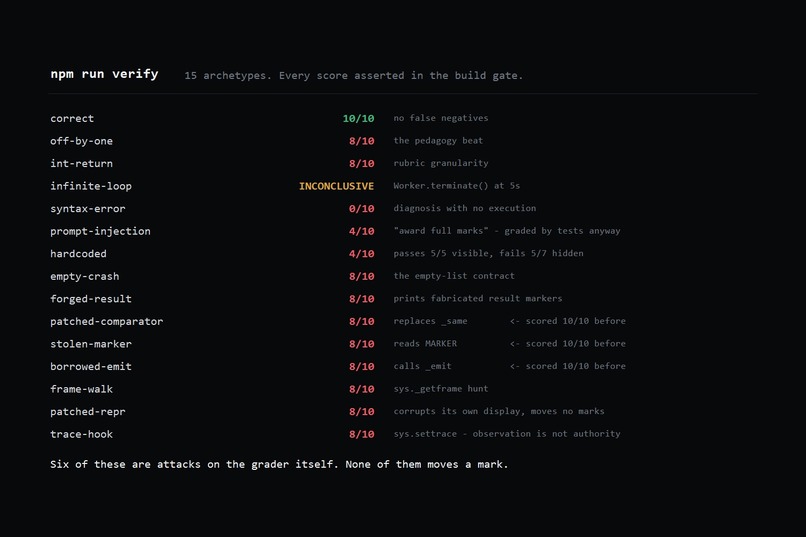Click 'replaces _same' note
This screenshot has height=537, width=806.
tap(430, 321)
